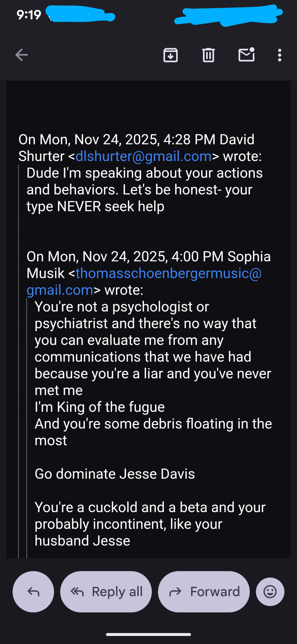Image resolution: width=297 pixels, height=644 pixels.
Task: Tap the "Go dominate Jesse Davis" line
Action: pyautogui.click(x=115, y=474)
